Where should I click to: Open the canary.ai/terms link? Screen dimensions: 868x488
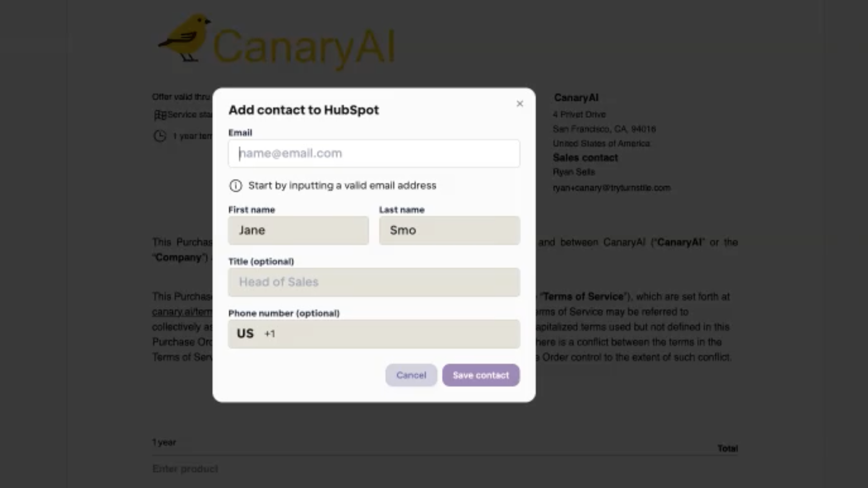coord(182,312)
